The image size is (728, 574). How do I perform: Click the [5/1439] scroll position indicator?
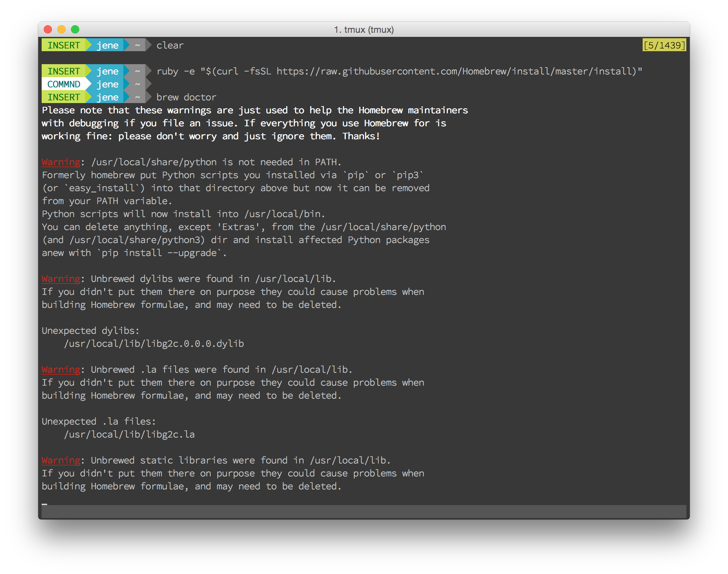click(664, 45)
